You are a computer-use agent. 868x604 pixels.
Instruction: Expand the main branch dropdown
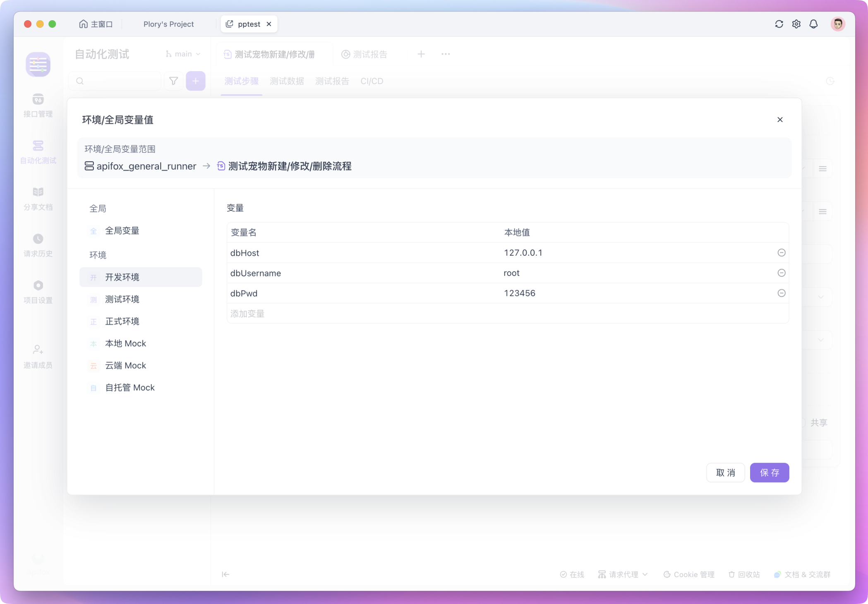click(183, 54)
